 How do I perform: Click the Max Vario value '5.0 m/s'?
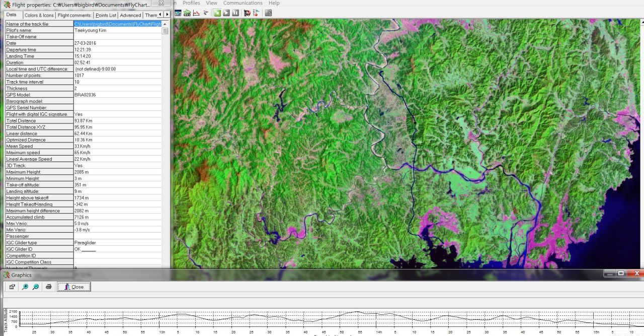[118, 224]
